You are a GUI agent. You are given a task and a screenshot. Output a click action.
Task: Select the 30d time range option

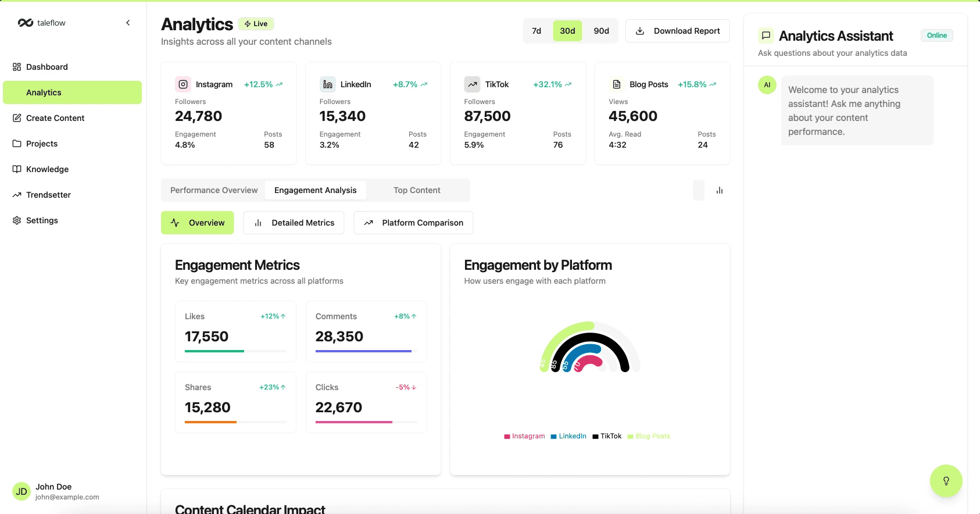tap(567, 31)
